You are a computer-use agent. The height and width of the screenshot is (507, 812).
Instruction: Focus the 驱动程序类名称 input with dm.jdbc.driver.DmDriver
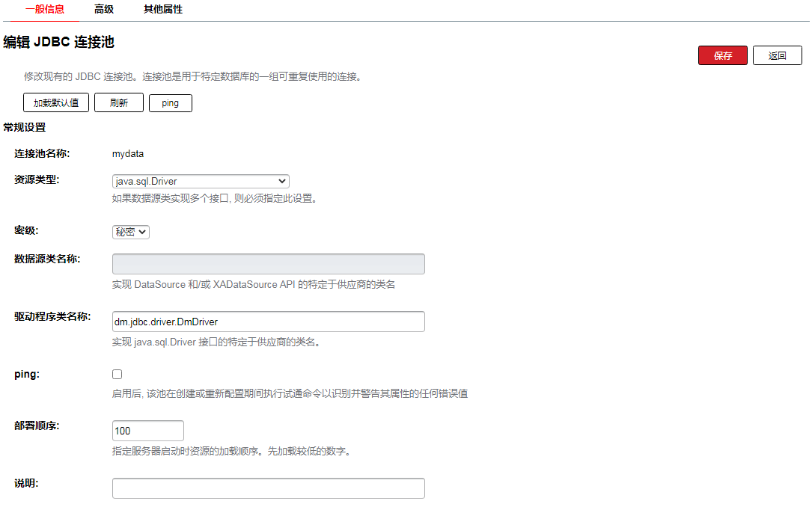[x=268, y=322]
